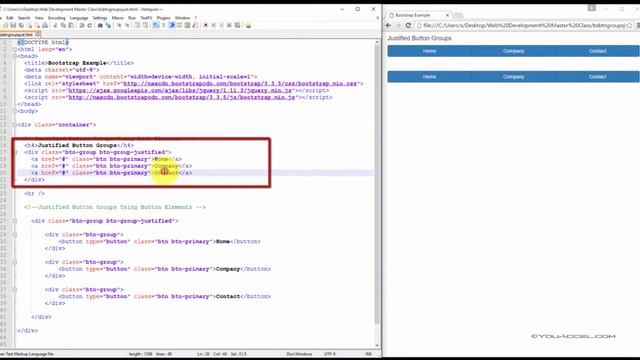
Task: Click the Print toolbar icon
Action: click(x=45, y=25)
